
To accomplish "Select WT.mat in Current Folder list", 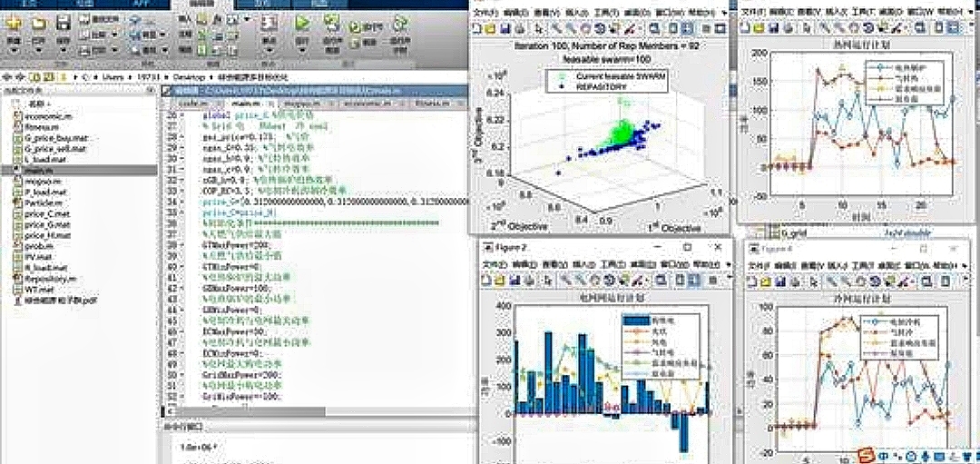I will click(37, 289).
